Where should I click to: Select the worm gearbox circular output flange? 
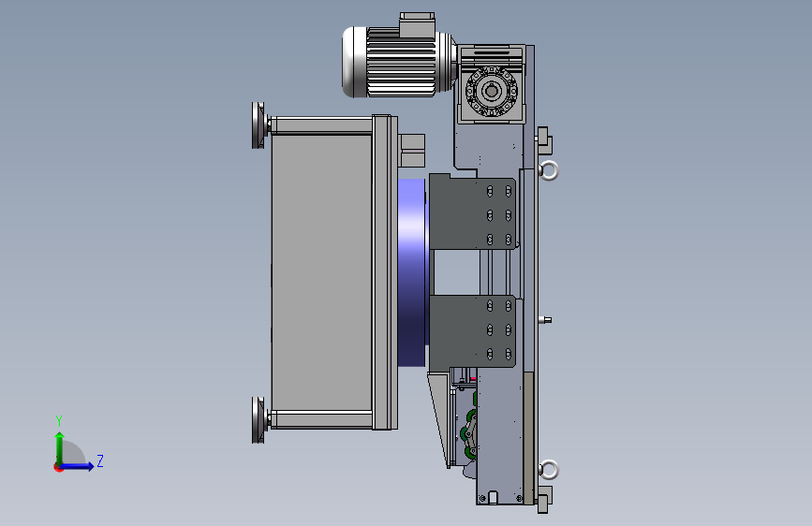[491, 91]
